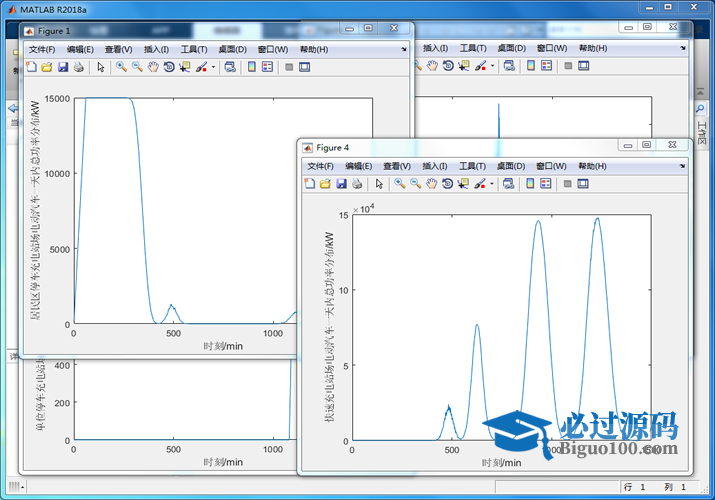Insert Colorbar icon in Figure 4

click(x=530, y=184)
